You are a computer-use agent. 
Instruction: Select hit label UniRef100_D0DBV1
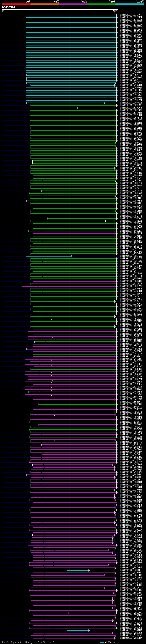(x=131, y=286)
